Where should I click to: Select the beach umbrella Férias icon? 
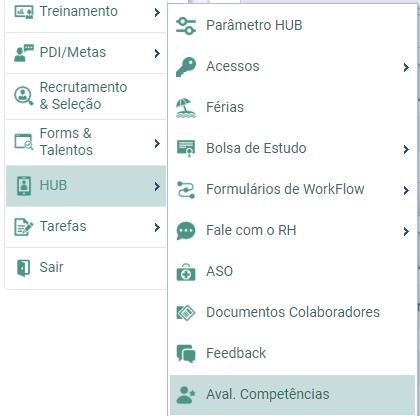pos(186,108)
